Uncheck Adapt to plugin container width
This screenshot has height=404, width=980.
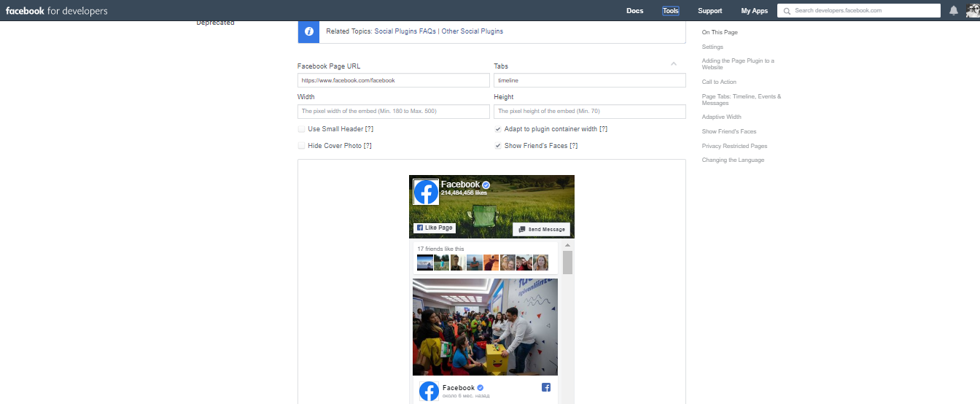498,129
